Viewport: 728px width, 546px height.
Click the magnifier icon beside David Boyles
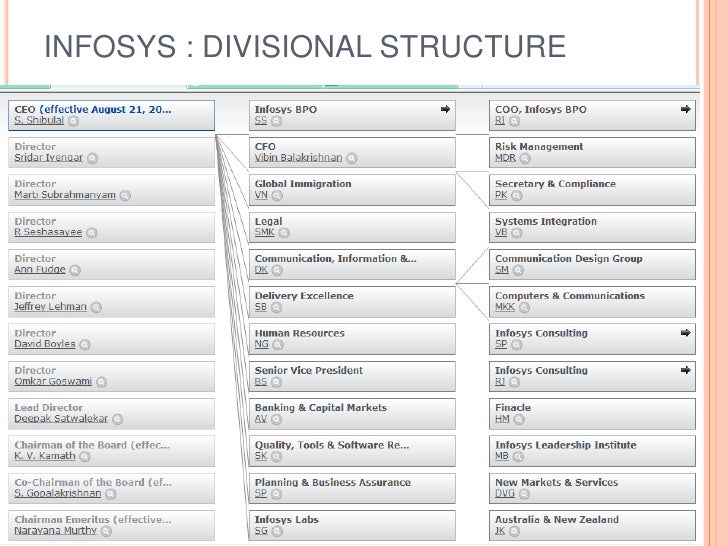coord(84,344)
